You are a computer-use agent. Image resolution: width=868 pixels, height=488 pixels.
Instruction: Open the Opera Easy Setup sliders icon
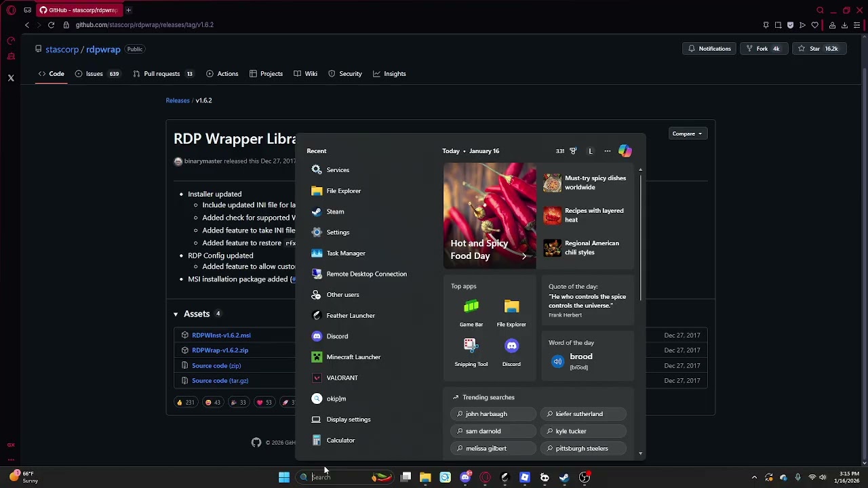point(857,25)
